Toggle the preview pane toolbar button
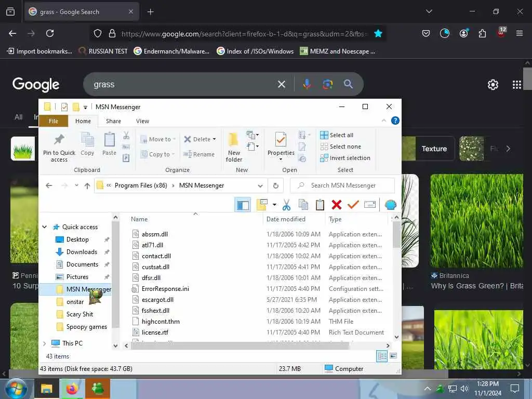Viewport: 532px width, 399px height. click(x=243, y=205)
